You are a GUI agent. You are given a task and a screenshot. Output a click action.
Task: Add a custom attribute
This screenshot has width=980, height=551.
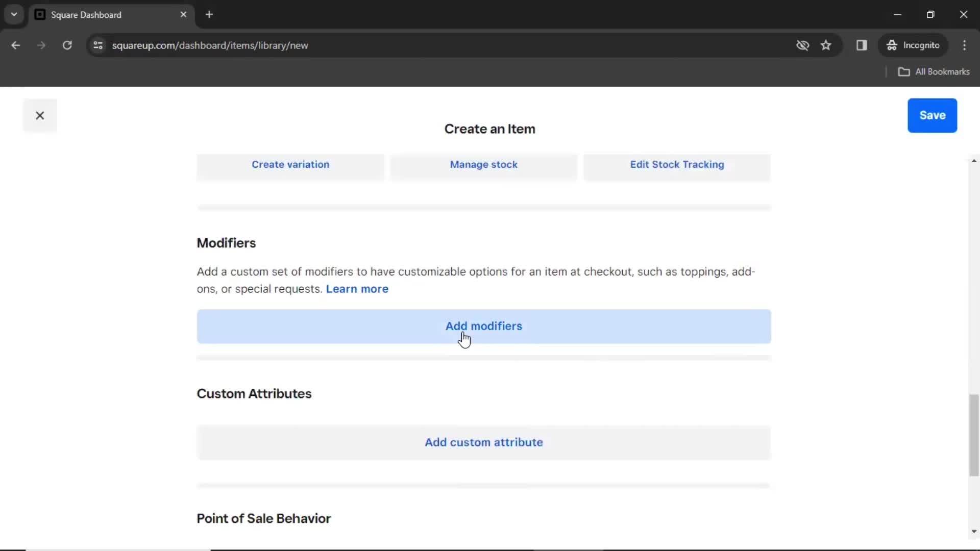tap(484, 442)
